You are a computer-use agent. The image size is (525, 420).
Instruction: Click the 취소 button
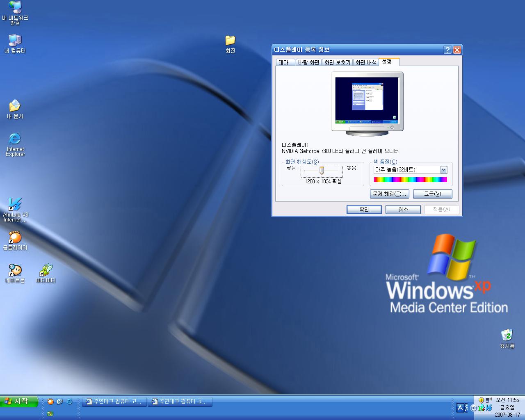point(403,210)
